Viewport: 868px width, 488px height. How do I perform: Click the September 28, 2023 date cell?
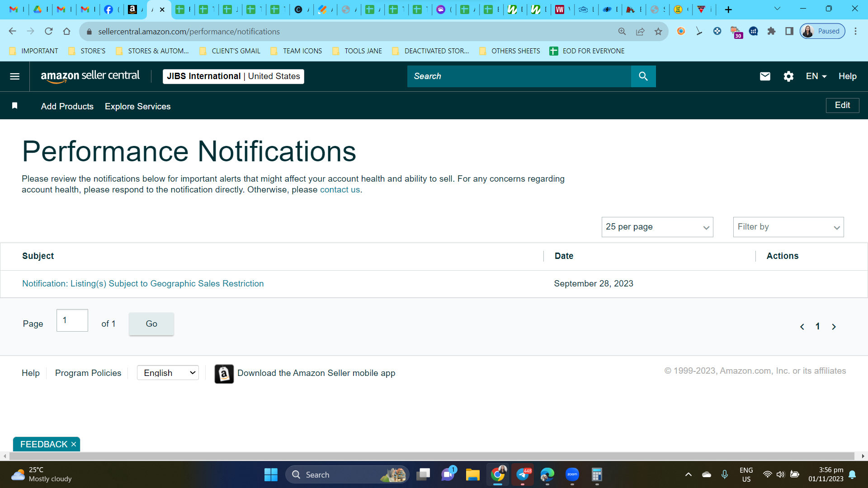[x=594, y=284]
